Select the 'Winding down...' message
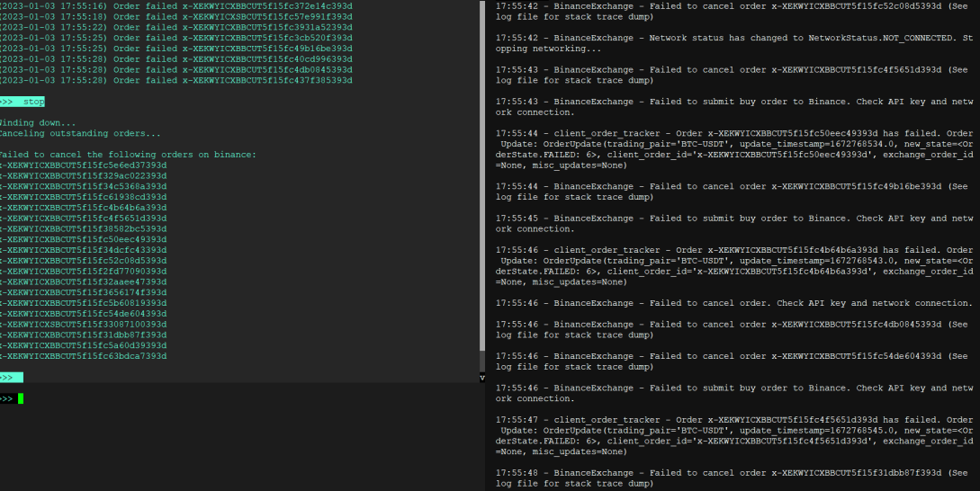The width and height of the screenshot is (980, 491). [38, 123]
